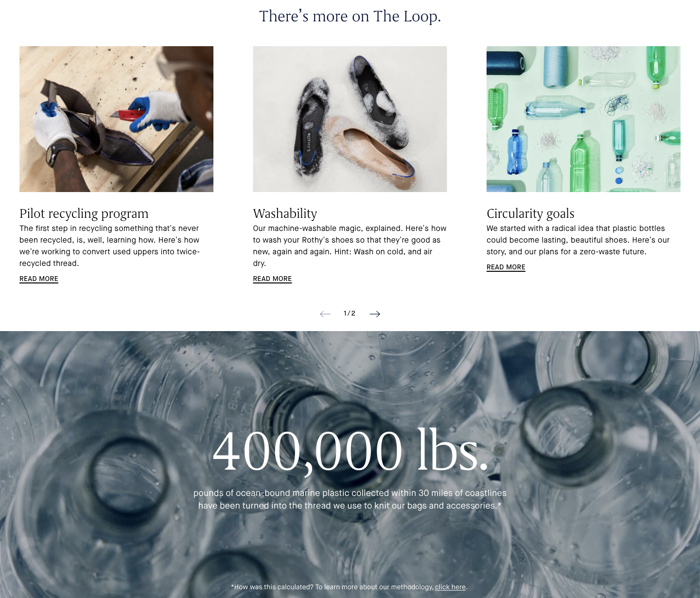
Task: Open the Pilot recycling program image
Action: click(x=116, y=119)
